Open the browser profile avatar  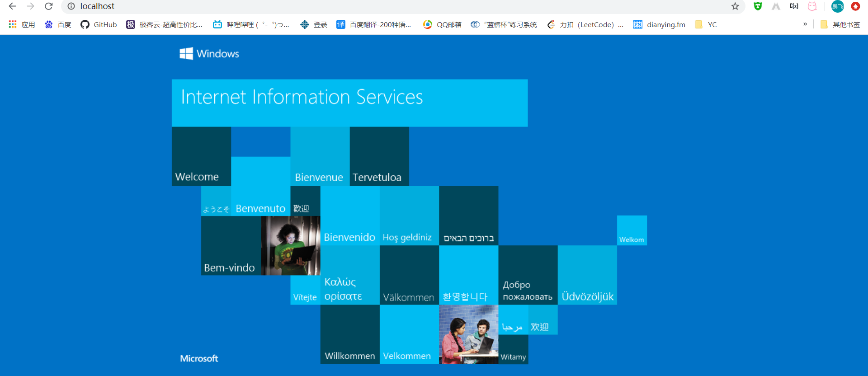pos(837,6)
